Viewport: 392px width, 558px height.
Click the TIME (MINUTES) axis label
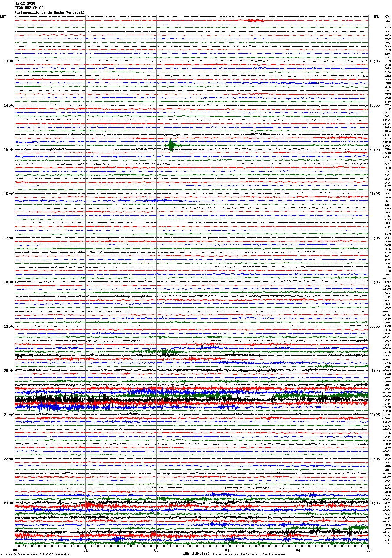pos(195,554)
